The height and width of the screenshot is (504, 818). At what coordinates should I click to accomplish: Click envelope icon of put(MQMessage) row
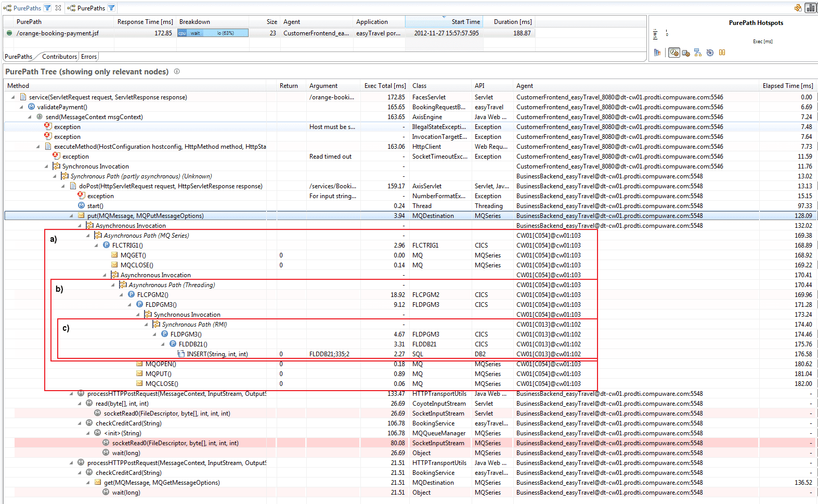(81, 215)
